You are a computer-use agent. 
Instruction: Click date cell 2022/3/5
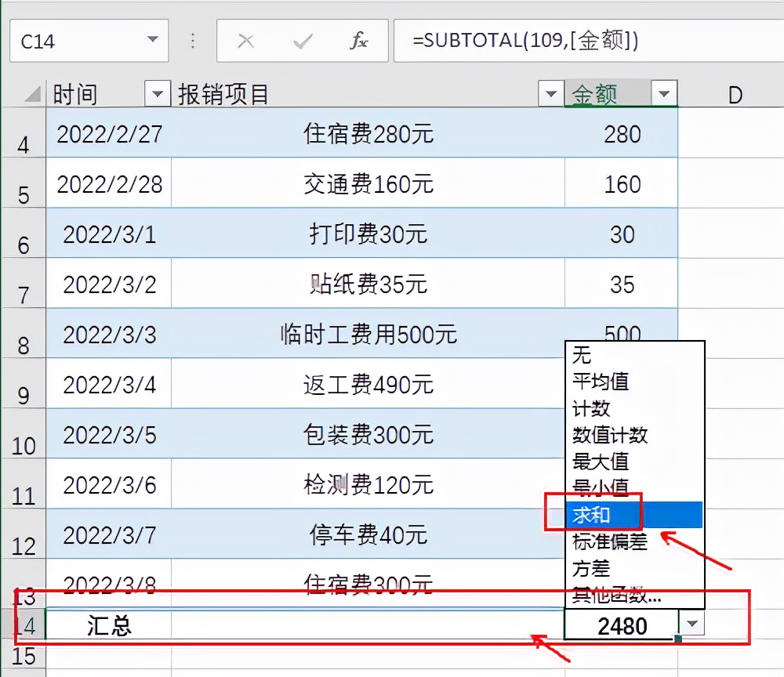[x=109, y=435]
